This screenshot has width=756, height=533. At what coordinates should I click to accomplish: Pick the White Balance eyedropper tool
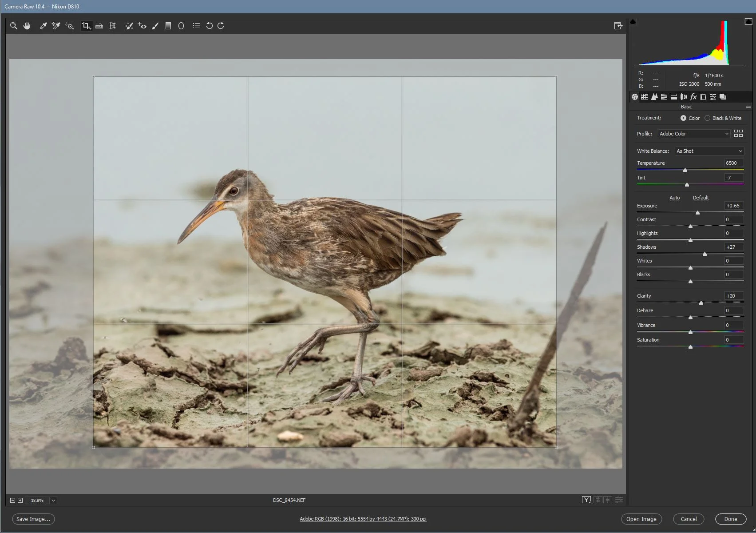(x=43, y=26)
